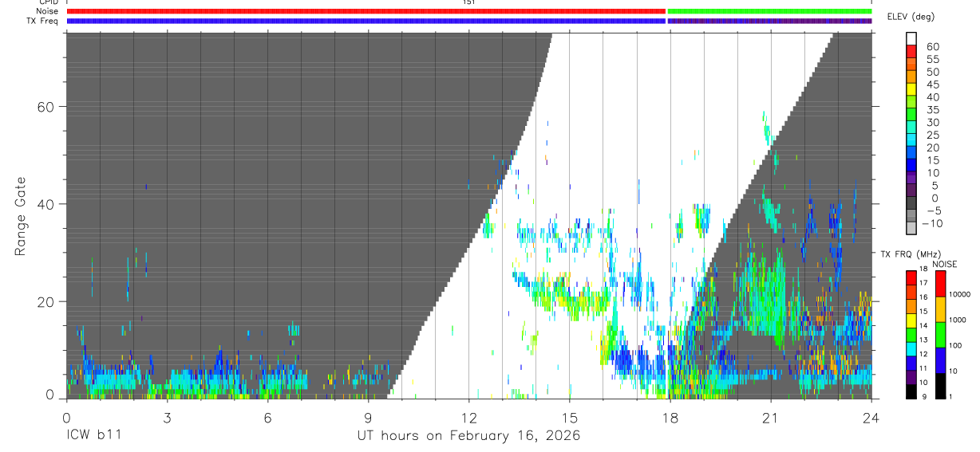Click the black block of the NOISE color bar

pyautogui.click(x=941, y=384)
